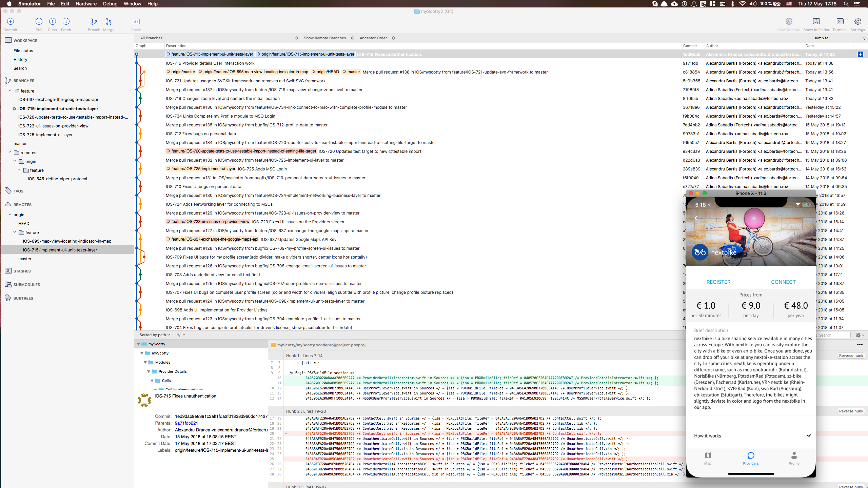Collapse the origin remote under Remotes
Screen dimensions: 868x488
10,214
